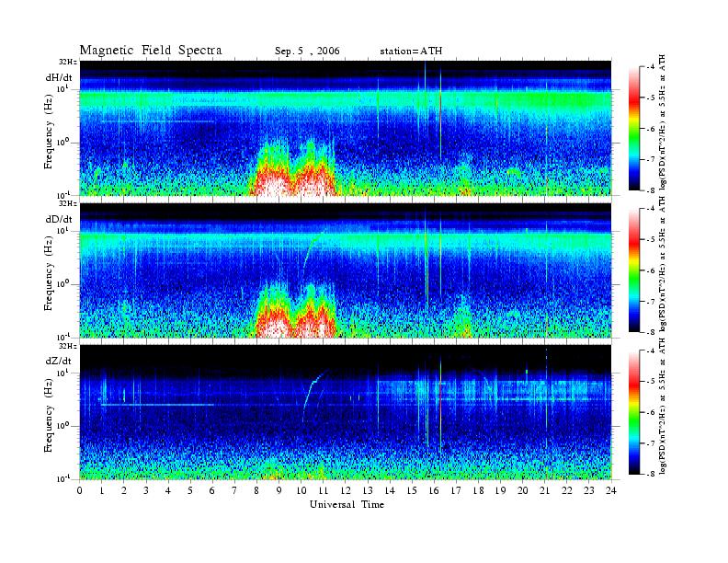Click the "-4" value on dH/dt colorbar
The height and width of the screenshot is (563, 728).
click(651, 67)
